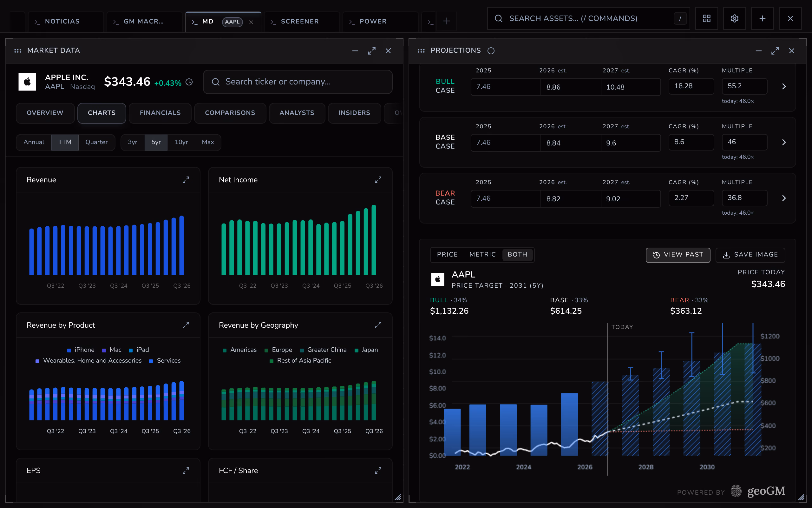Focus the Search ticker or company field

click(x=298, y=82)
